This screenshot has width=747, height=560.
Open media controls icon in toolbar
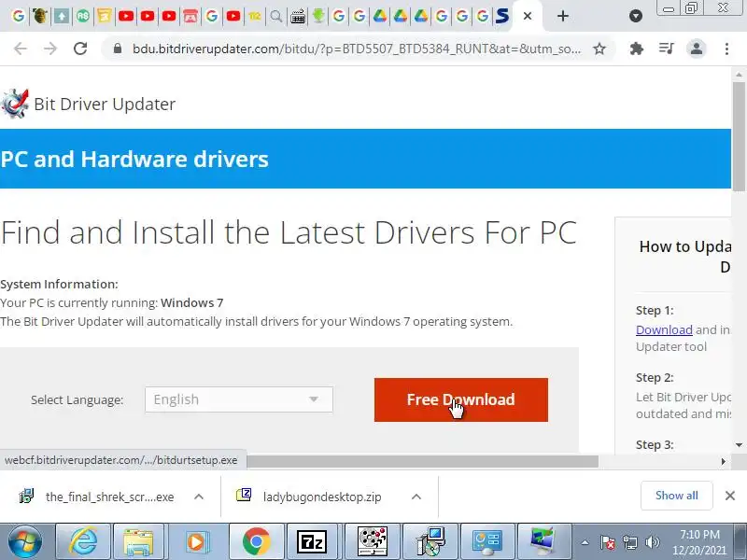pyautogui.click(x=666, y=49)
